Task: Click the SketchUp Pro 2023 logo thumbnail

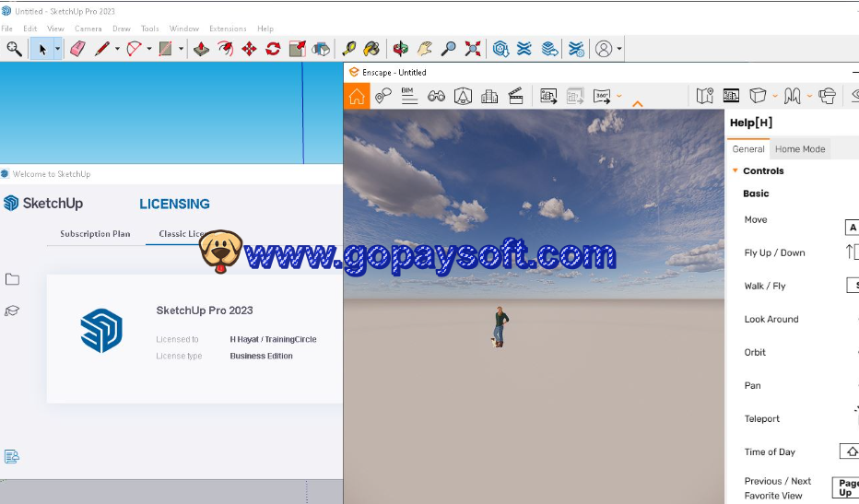Action: (101, 331)
